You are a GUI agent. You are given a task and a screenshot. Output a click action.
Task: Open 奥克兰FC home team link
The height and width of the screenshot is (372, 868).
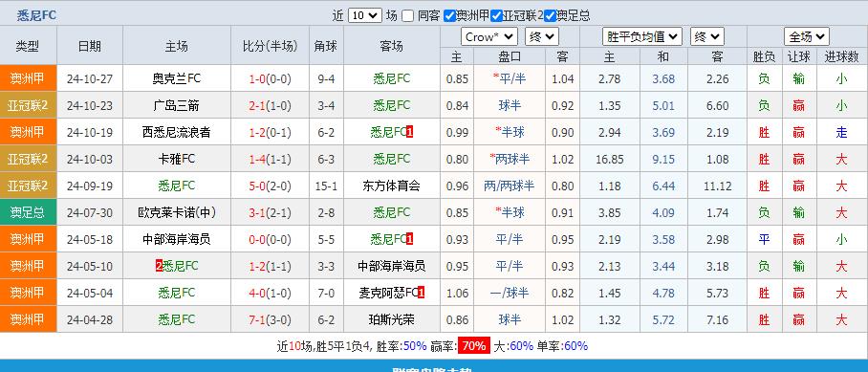[177, 78]
